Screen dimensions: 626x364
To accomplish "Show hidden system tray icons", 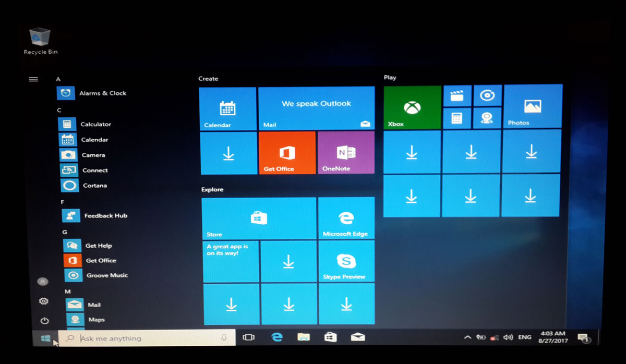I will coord(467,338).
